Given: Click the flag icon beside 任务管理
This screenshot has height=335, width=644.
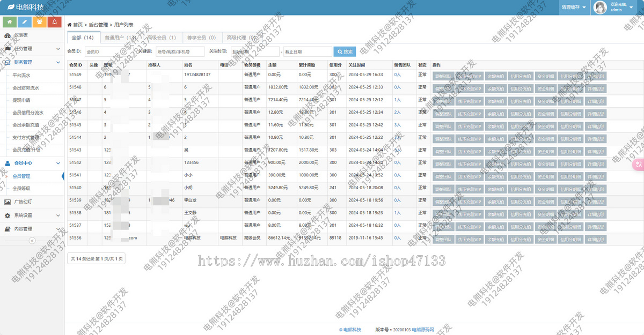Looking at the screenshot, I should 8,49.
